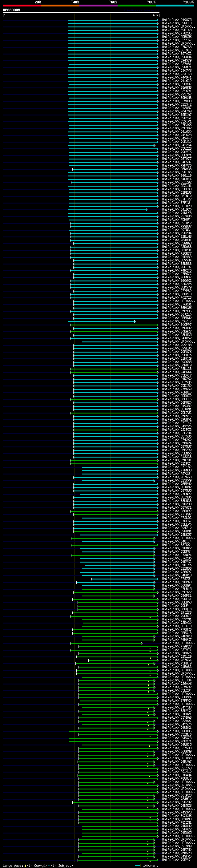
Task: Open hit UniRef100_Q5K7W2
Action: pyautogui.click(x=177, y=413)
